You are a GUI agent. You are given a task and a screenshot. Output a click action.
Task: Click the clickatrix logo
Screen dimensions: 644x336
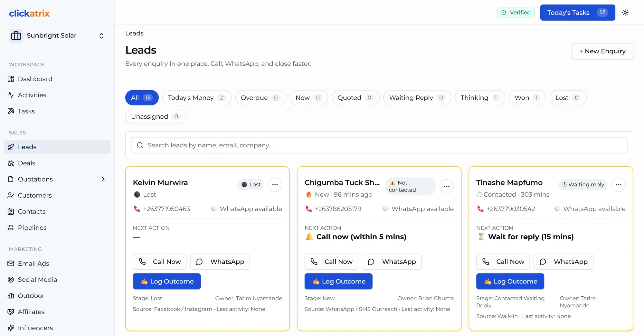pos(29,13)
